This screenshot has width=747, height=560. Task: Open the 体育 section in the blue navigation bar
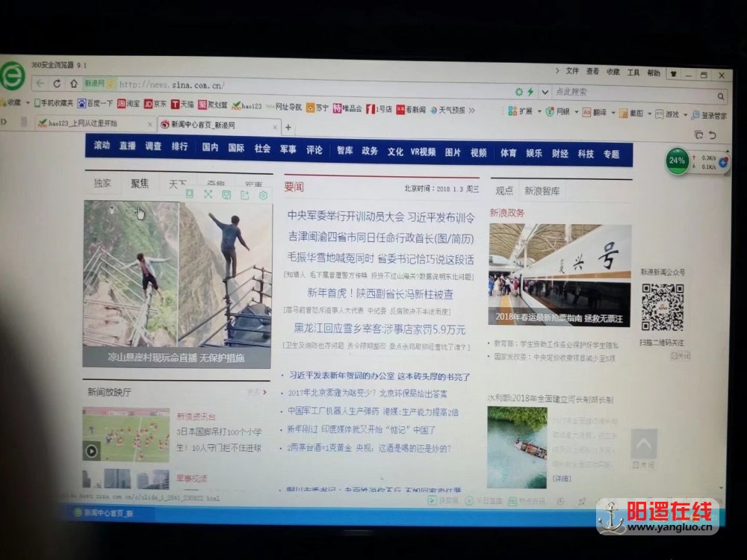pyautogui.click(x=508, y=152)
